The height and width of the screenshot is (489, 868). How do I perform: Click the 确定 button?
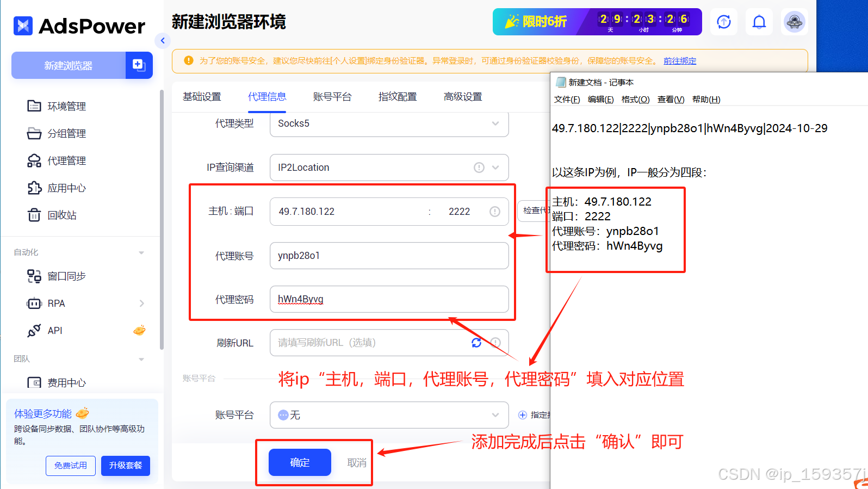click(x=300, y=462)
